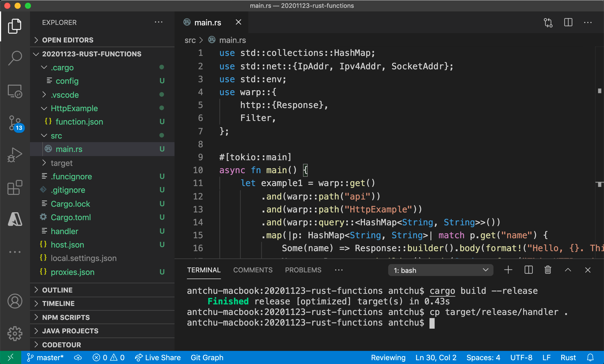Open the Source Control view showing 13 changes

click(x=15, y=123)
